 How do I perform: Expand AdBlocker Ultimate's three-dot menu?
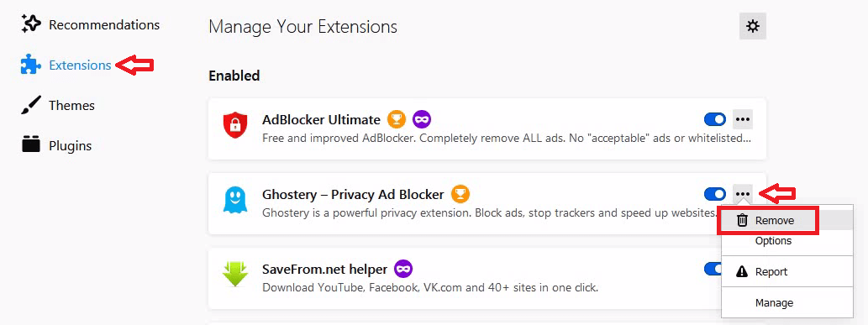coord(742,119)
